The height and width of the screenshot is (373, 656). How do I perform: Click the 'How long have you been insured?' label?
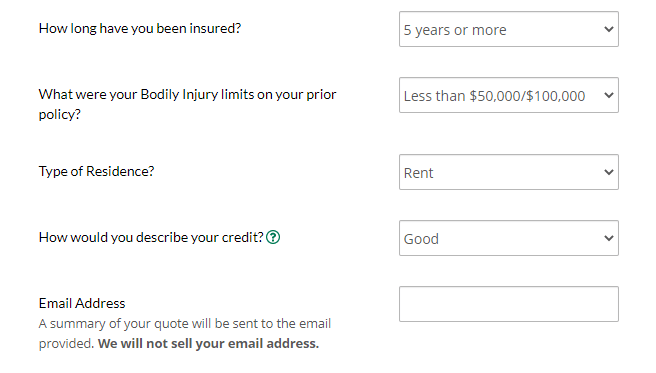(140, 28)
